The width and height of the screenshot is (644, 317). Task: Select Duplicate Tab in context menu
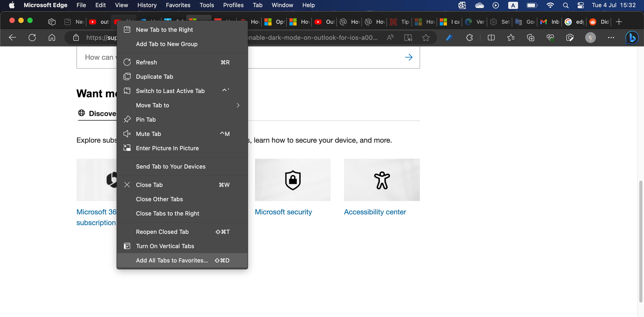point(154,77)
